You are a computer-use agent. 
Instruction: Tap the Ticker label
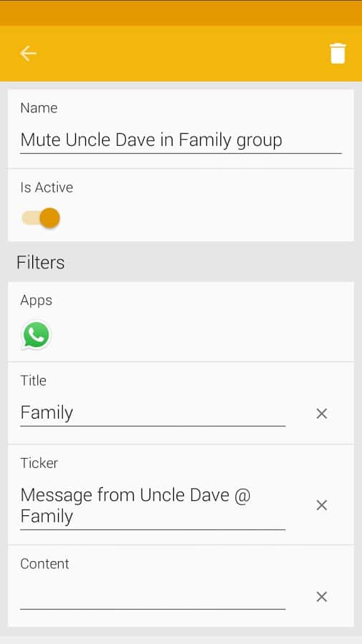39,463
